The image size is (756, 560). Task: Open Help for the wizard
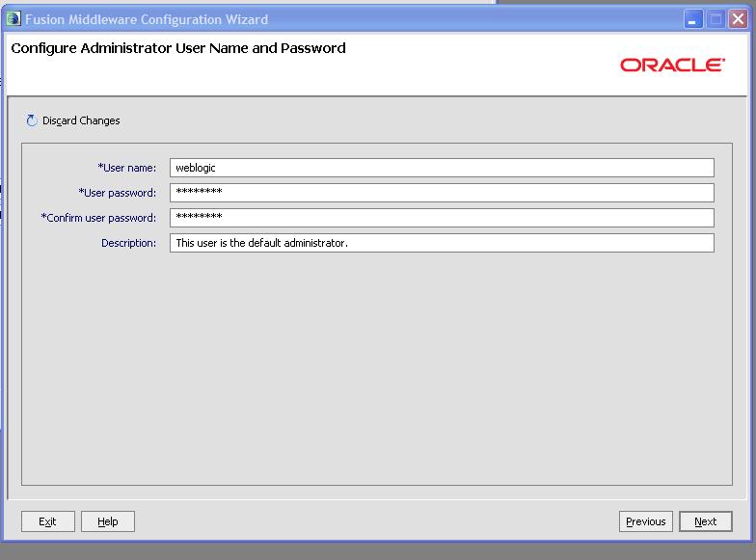108,521
